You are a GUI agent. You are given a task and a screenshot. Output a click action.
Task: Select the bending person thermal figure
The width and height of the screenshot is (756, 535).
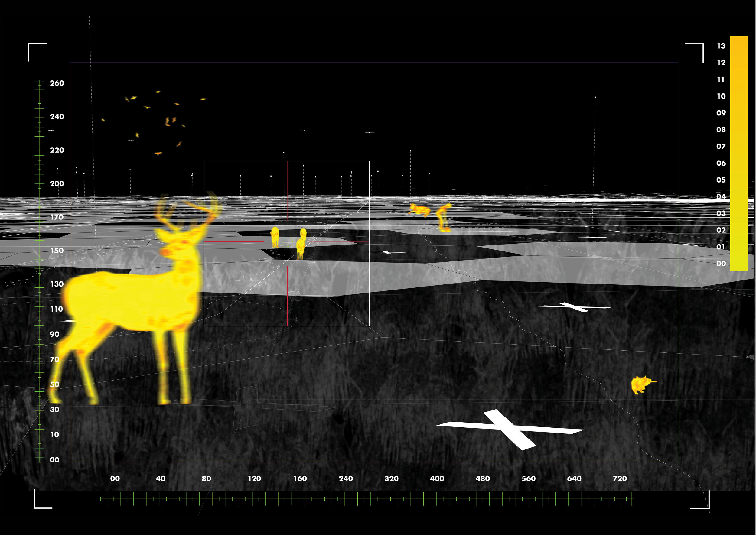444,217
